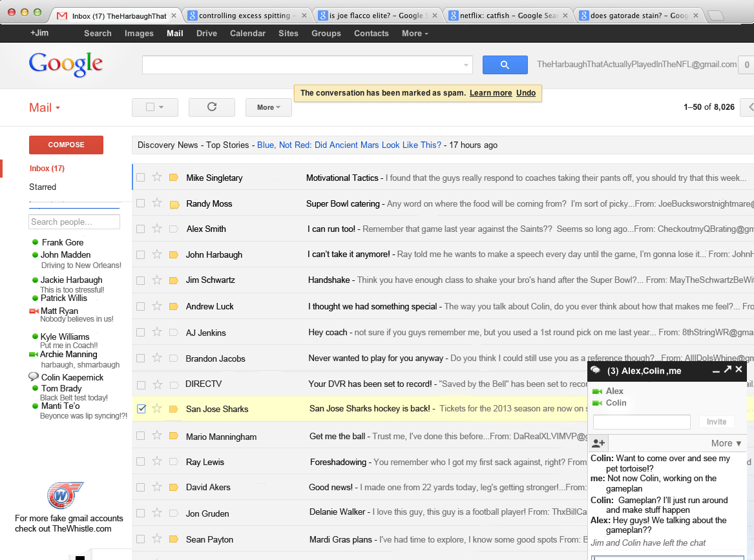Click the Invite button in chat
Image resolution: width=754 pixels, height=560 pixels.
[x=717, y=422]
